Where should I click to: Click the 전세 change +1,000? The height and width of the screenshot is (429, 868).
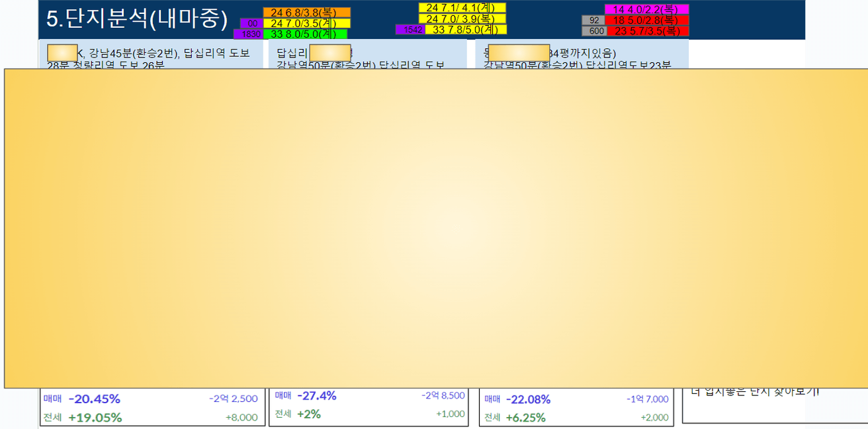[450, 414]
